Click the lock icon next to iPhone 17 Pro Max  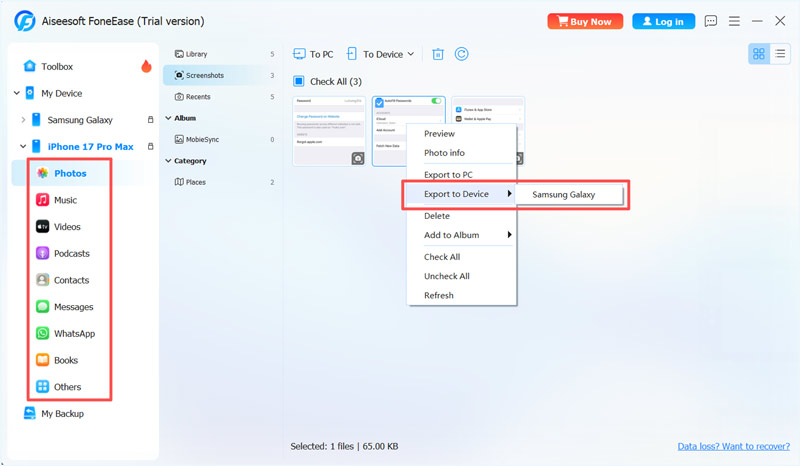(151, 146)
